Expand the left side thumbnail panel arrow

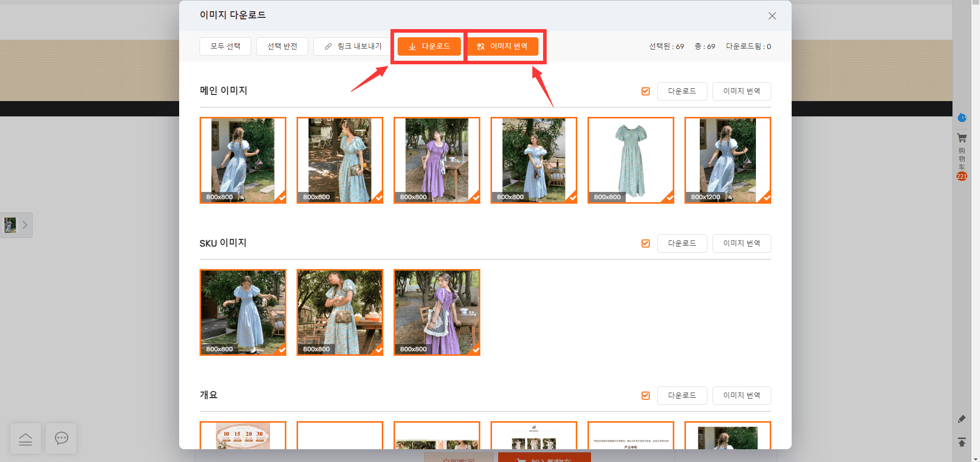tap(24, 225)
